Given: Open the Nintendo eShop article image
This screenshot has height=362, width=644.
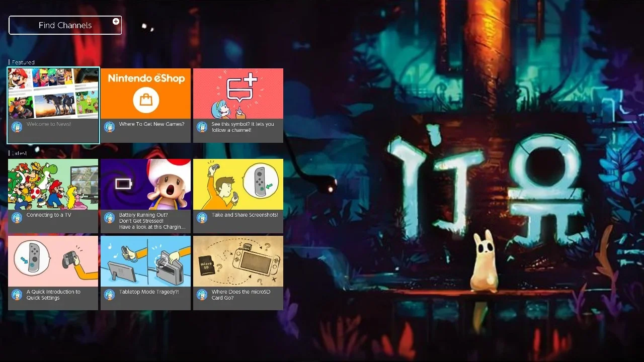Looking at the screenshot, I should [146, 94].
